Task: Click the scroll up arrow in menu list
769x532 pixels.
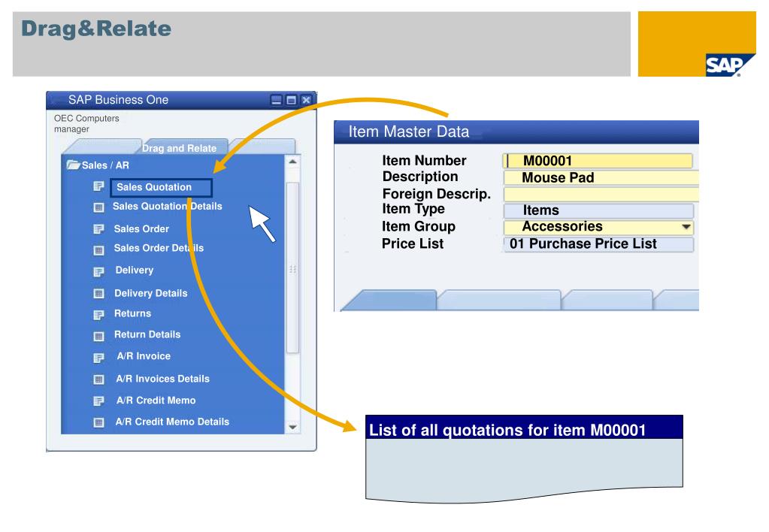Action: click(292, 162)
